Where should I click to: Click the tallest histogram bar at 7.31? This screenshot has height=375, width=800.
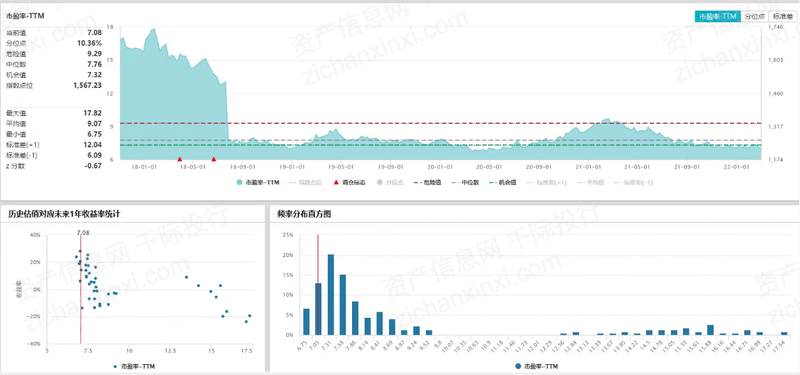(331, 294)
